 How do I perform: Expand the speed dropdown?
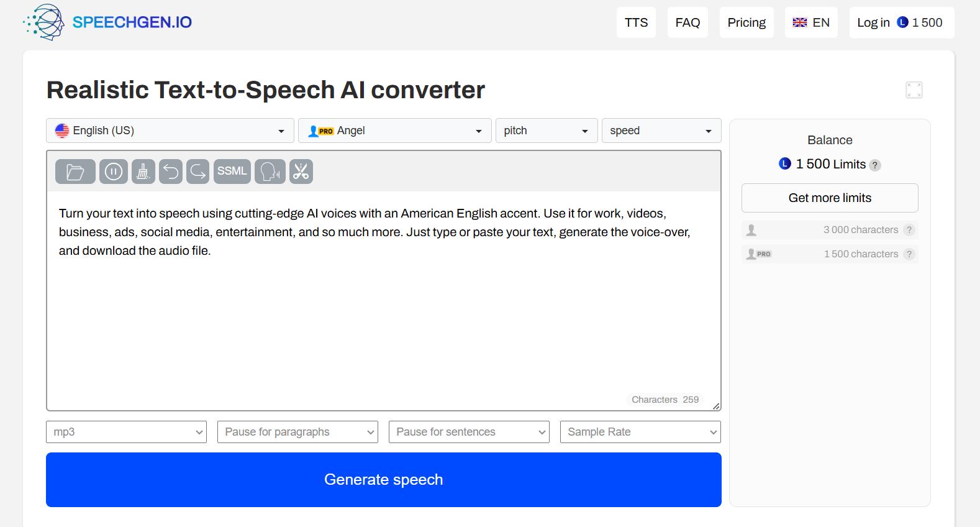tap(661, 131)
